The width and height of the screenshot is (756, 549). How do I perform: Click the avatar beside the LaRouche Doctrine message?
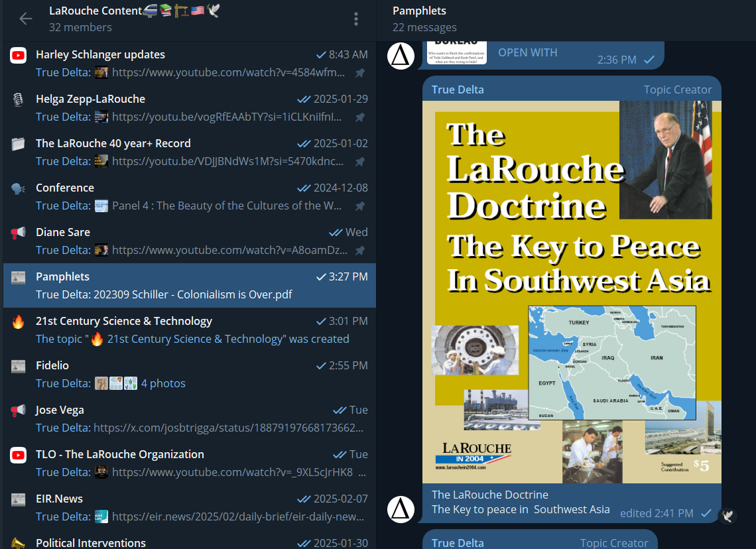401,509
